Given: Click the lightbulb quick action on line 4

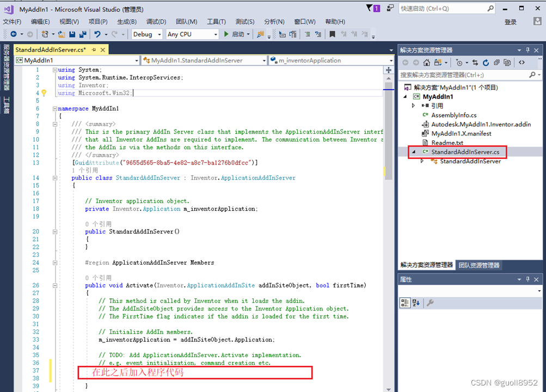Looking at the screenshot, I should [x=44, y=93].
